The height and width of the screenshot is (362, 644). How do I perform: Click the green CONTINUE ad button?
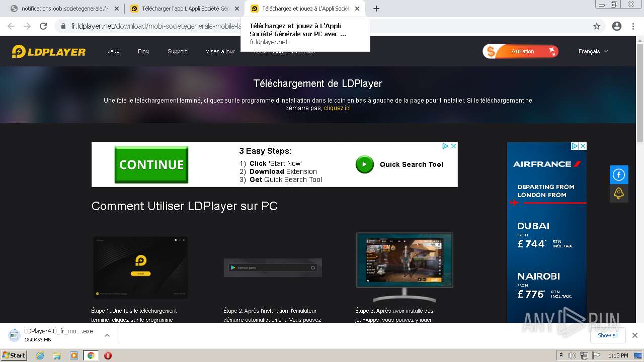pyautogui.click(x=151, y=164)
